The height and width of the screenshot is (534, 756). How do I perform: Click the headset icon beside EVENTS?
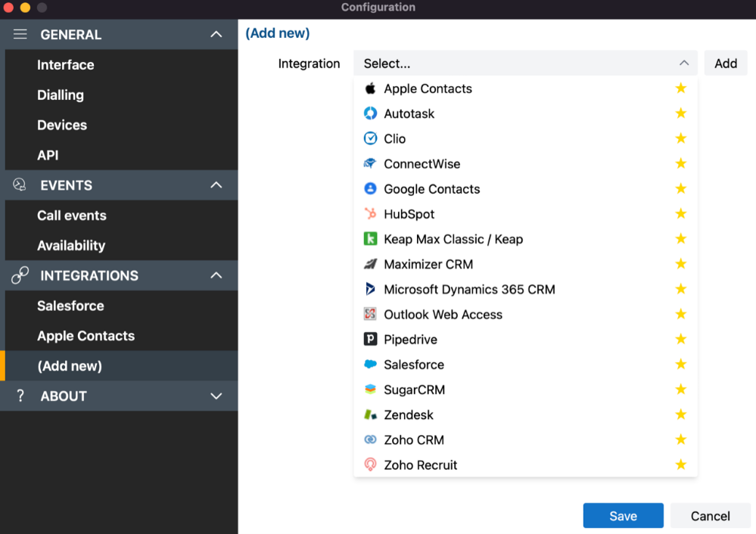coord(19,185)
